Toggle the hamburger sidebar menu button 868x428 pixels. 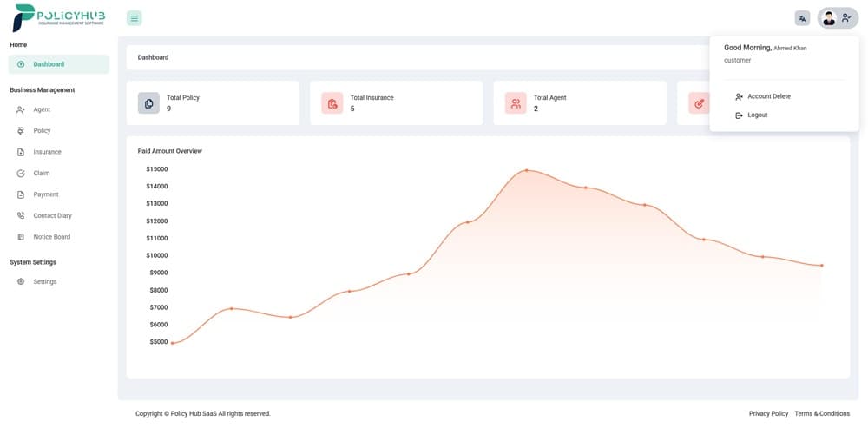(x=134, y=18)
